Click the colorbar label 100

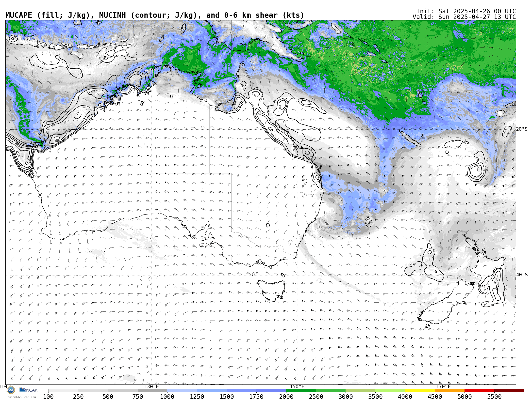[x=48, y=397]
